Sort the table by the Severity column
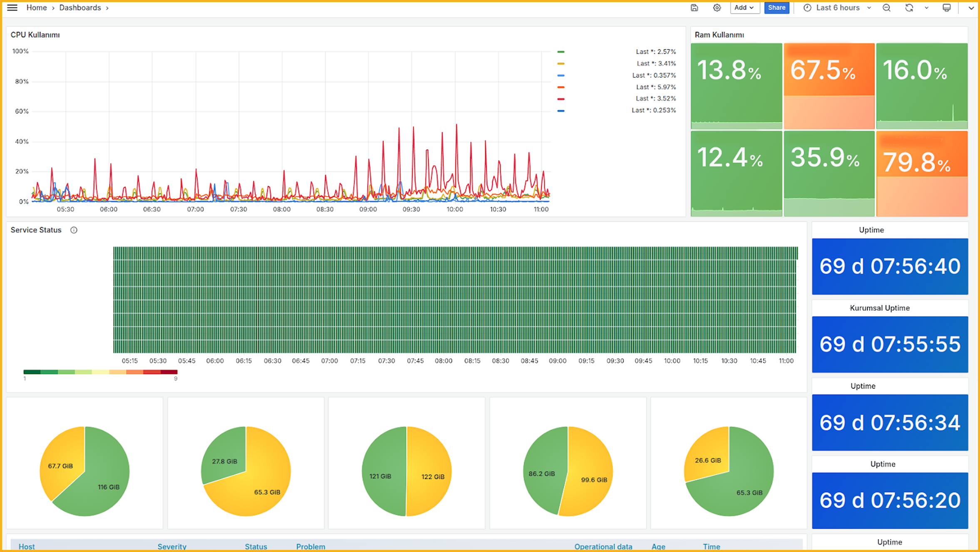The width and height of the screenshot is (980, 552). (172, 547)
